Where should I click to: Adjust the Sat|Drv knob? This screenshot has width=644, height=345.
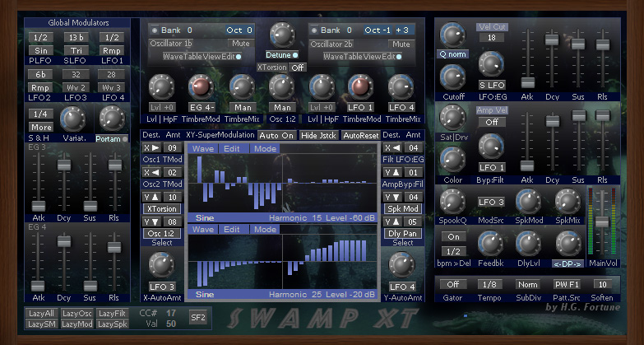pos(453,118)
